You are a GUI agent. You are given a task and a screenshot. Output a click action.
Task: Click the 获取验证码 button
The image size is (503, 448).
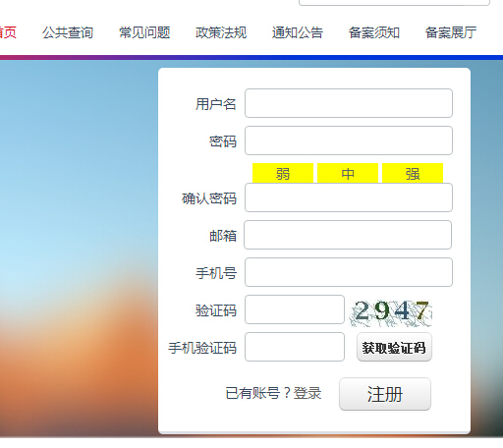point(394,347)
